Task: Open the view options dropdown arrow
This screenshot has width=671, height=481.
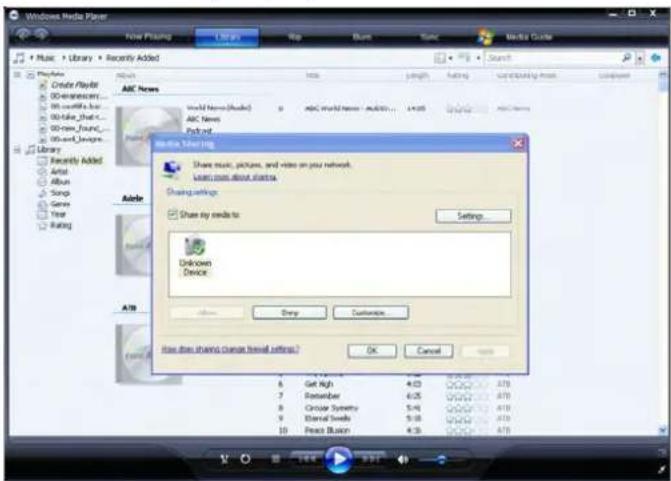Action: point(478,58)
